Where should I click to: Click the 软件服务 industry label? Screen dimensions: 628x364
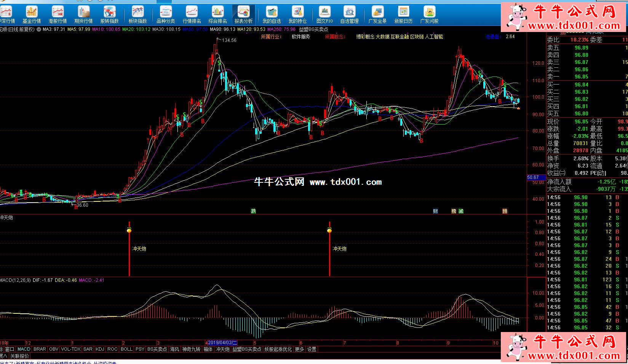point(301,37)
